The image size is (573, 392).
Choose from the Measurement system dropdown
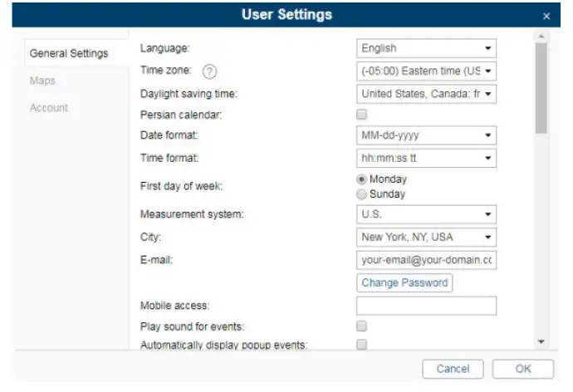point(426,214)
